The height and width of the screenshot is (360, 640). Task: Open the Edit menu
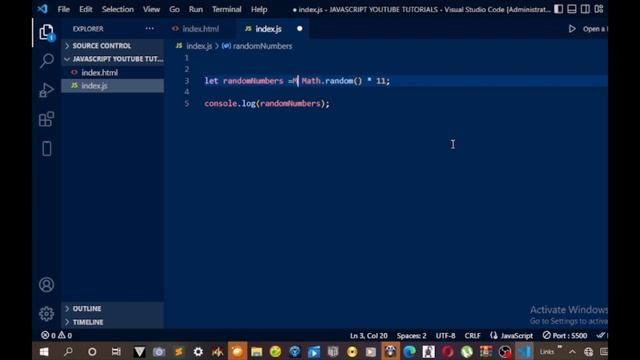tap(86, 9)
